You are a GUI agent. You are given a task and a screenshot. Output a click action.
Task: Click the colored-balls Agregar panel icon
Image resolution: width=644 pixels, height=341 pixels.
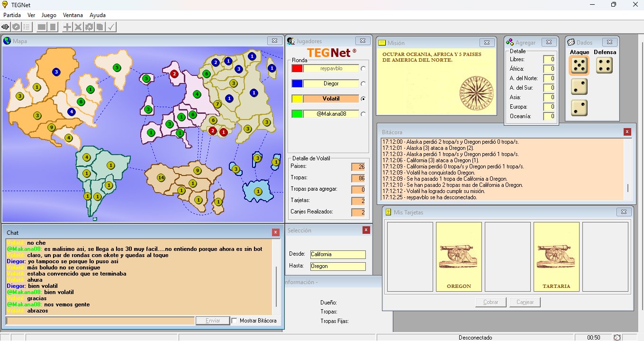coord(510,42)
